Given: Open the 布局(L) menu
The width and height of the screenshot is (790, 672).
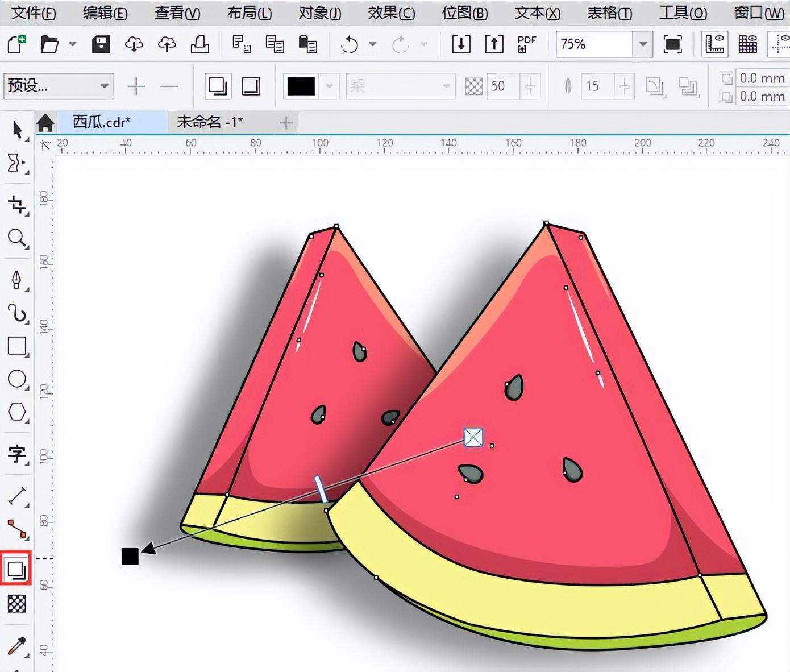Looking at the screenshot, I should 250,13.
